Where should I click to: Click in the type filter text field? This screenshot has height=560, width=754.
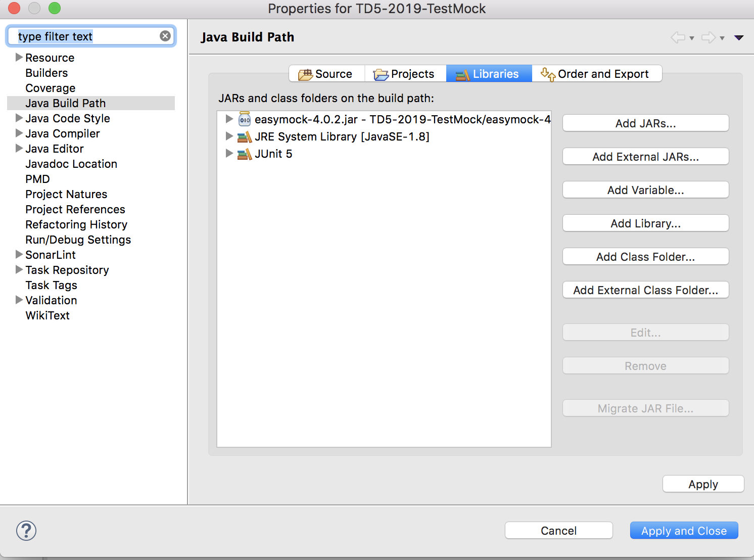[x=86, y=36]
